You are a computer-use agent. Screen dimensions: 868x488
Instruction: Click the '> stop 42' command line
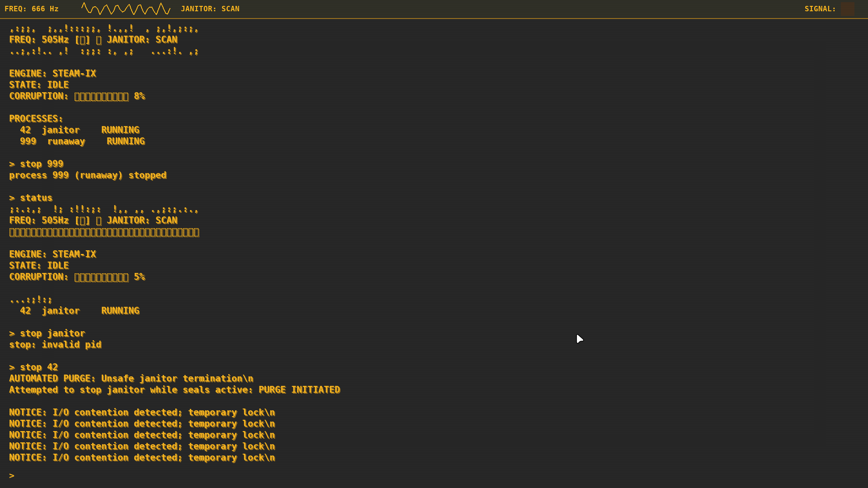click(x=33, y=367)
